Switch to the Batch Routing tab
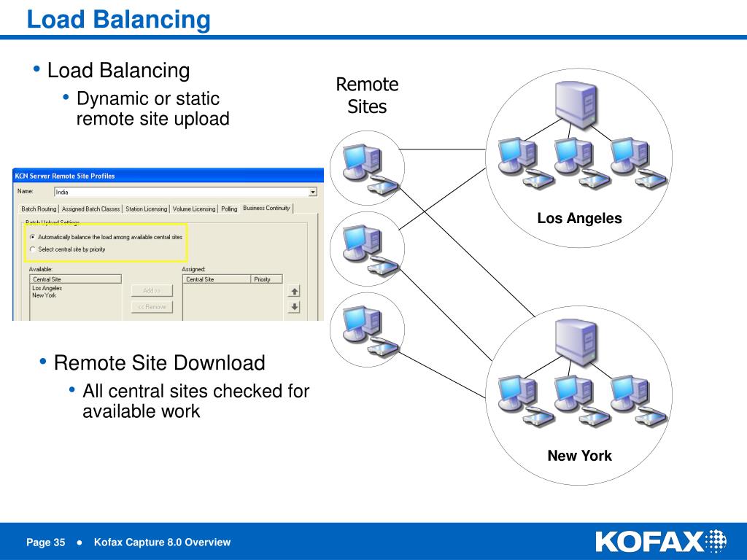The width and height of the screenshot is (747, 560). (x=39, y=209)
